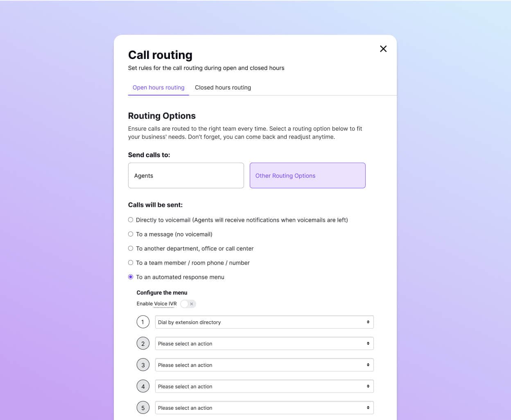
Task: Click the step 3 numbered circle badge
Action: click(143, 364)
